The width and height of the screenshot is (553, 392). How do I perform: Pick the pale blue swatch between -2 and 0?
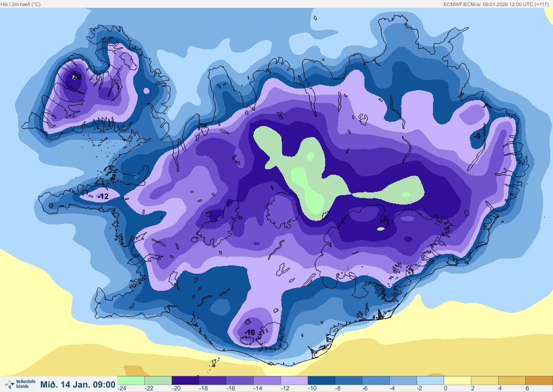click(430, 380)
